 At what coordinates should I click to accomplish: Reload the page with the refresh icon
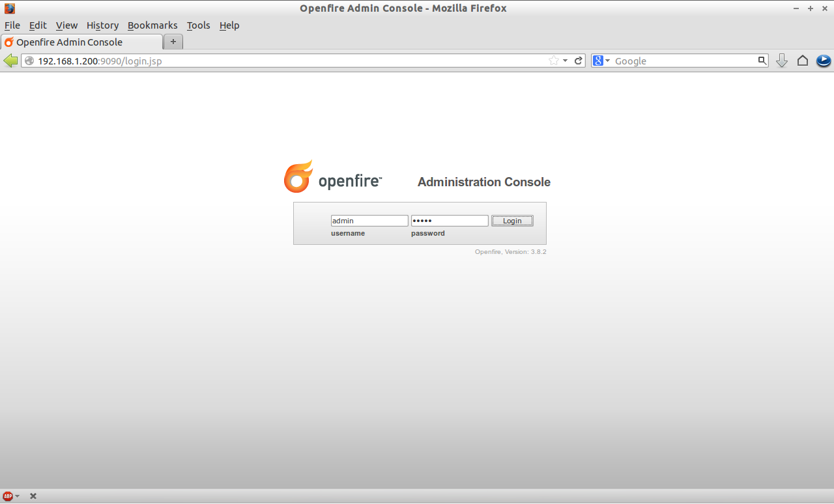[x=578, y=61]
